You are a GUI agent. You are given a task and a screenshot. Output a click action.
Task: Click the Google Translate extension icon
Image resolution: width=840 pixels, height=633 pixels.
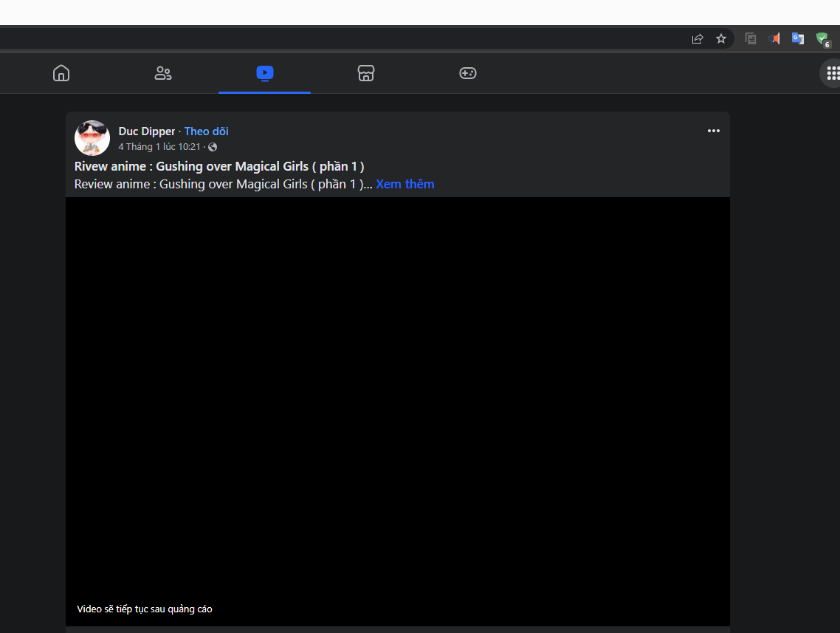798,38
